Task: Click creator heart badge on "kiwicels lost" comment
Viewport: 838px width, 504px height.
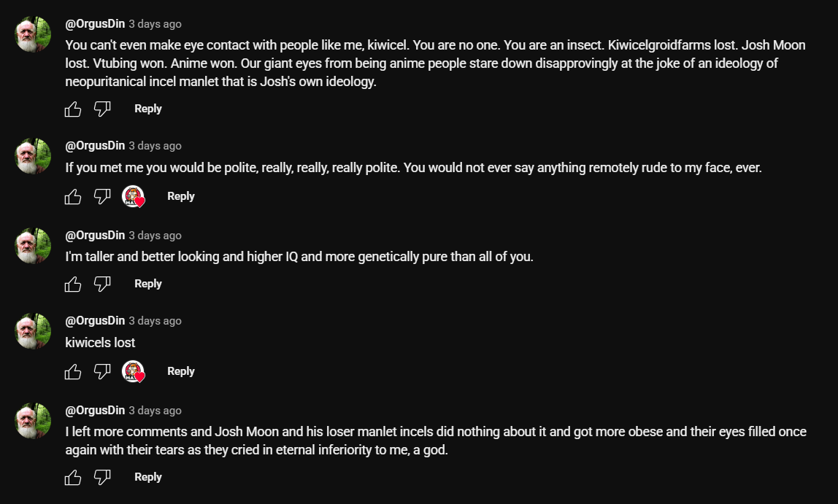Action: 134,371
